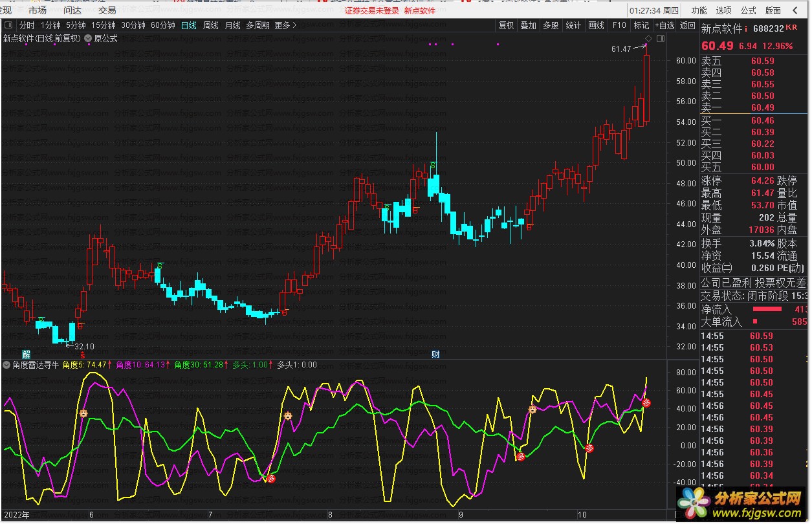
Task: Click the 买一 bid price 60.46
Action: coord(762,120)
